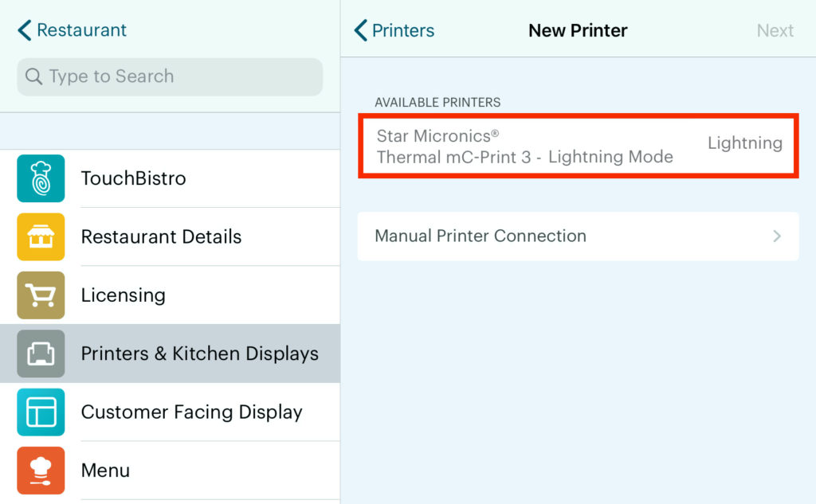Click the Restaurant Details storefront icon
Image resolution: width=816 pixels, height=504 pixels.
coord(41,236)
